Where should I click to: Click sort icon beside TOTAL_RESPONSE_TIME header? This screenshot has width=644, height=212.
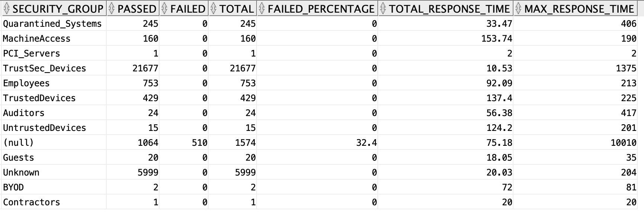[x=383, y=9]
